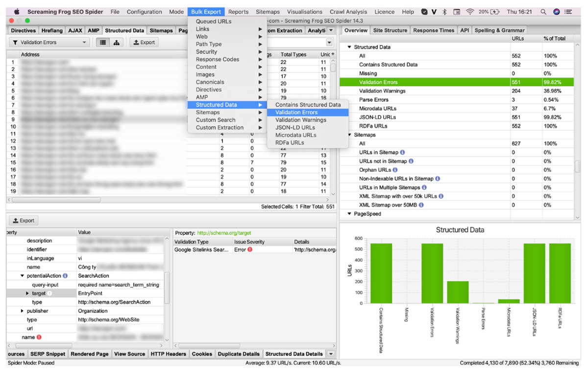Open the top tabs overflow dropdown arrow
The height and width of the screenshot is (374, 588).
[x=331, y=30]
